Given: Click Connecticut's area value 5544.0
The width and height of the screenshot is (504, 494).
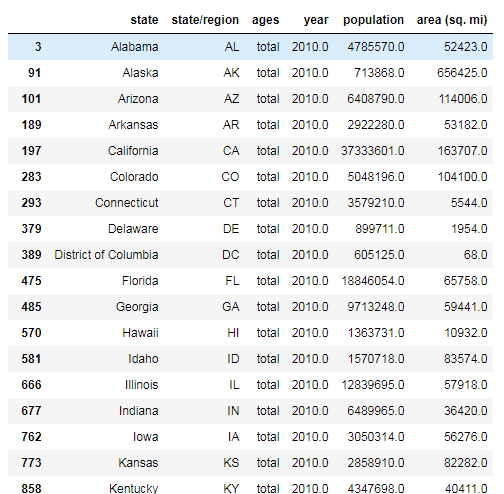Looking at the screenshot, I should click(469, 203).
